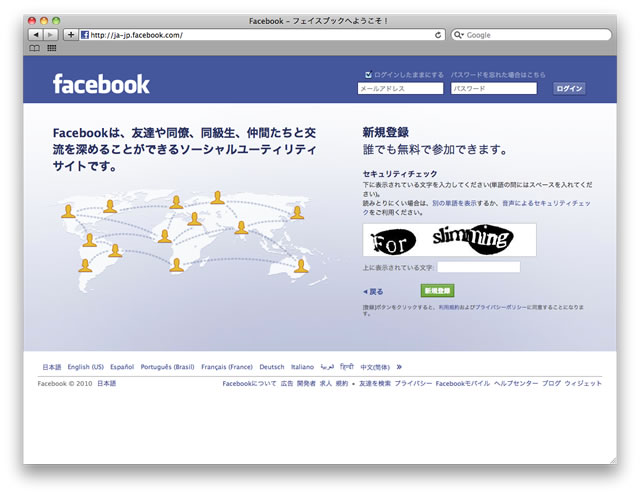The width and height of the screenshot is (640, 496).
Task: Select Português (Brasil) language
Action: click(167, 367)
